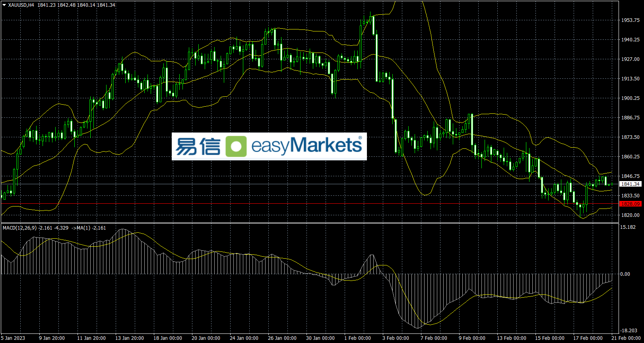This screenshot has width=644, height=343.
Task: Click the 13 Feb 00:00 time label
Action: [511, 338]
